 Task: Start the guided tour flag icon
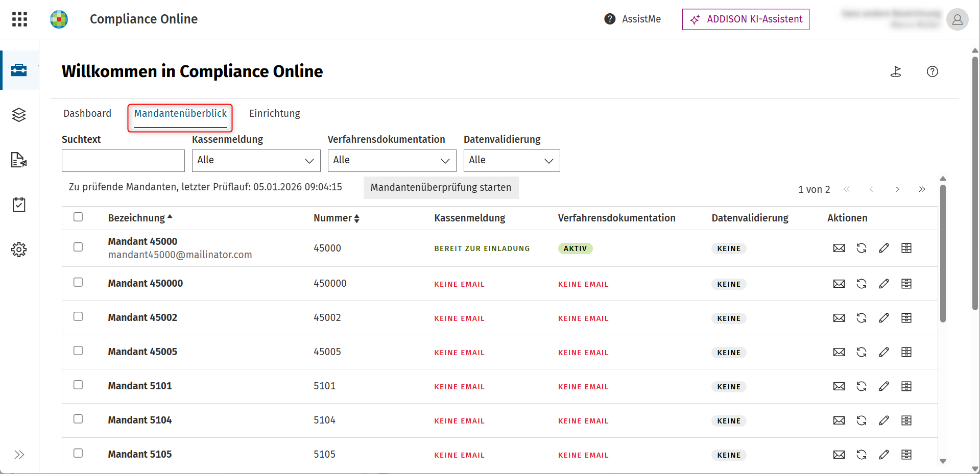(896, 71)
